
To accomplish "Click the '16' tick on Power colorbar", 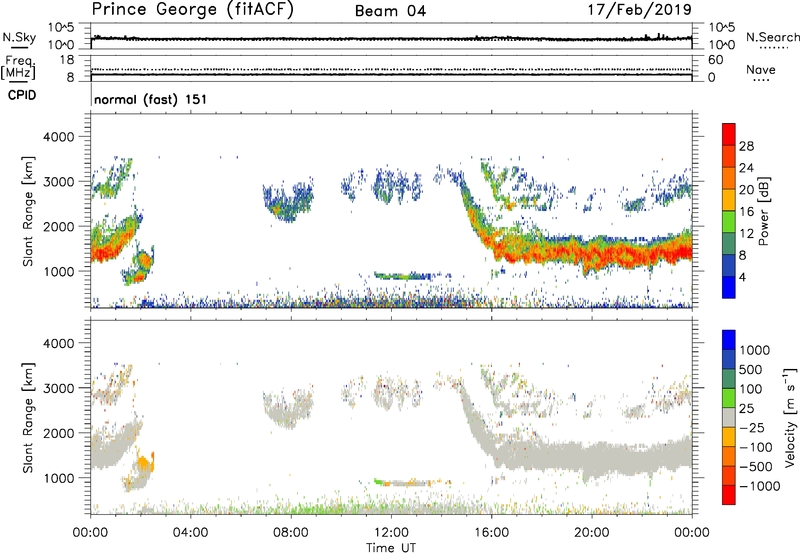I will point(746,212).
